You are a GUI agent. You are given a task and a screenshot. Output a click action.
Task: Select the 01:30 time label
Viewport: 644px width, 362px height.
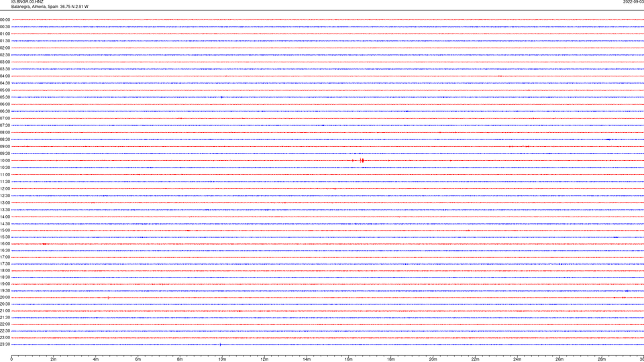click(x=5, y=41)
